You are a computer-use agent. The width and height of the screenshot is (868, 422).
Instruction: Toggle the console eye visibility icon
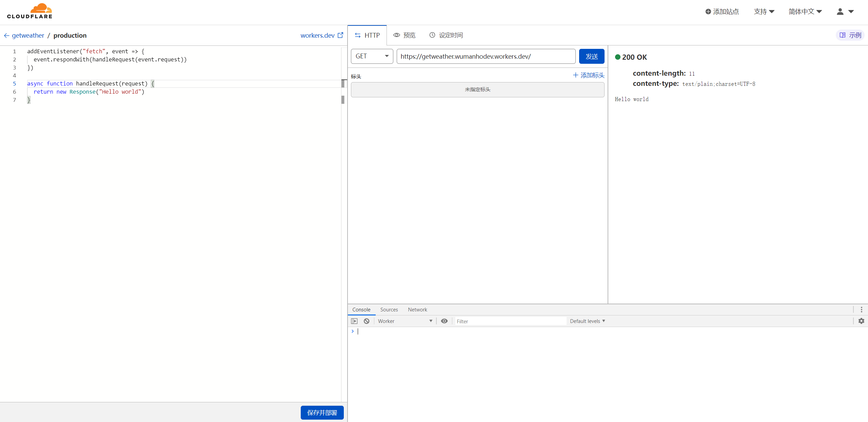[x=444, y=321]
